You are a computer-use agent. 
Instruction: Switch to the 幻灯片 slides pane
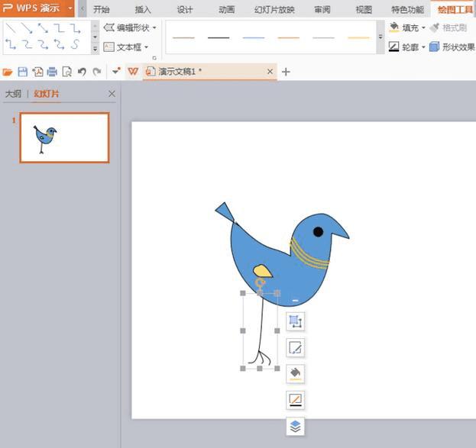(46, 94)
